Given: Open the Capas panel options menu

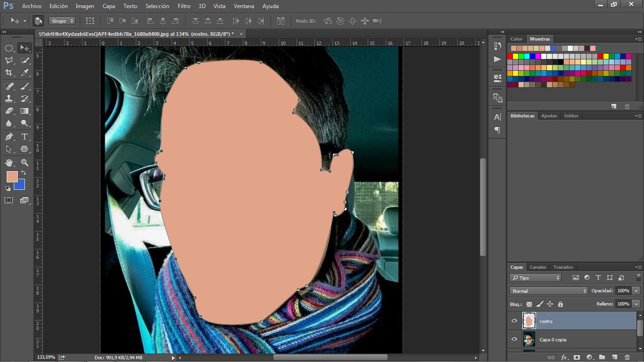Looking at the screenshot, I should click(638, 267).
